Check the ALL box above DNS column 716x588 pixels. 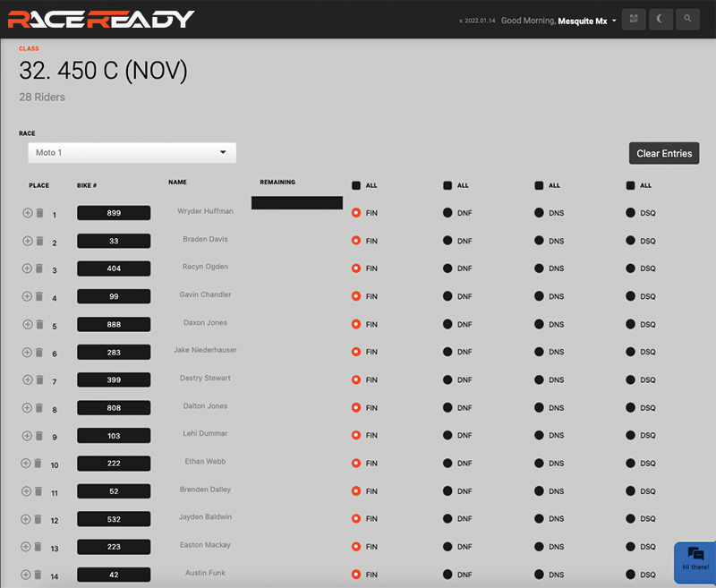539,185
